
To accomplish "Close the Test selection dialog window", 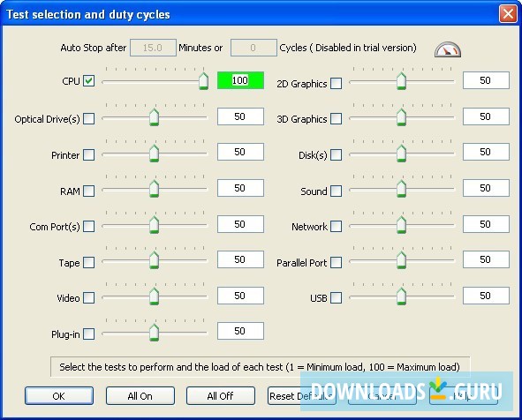I will click(x=508, y=14).
